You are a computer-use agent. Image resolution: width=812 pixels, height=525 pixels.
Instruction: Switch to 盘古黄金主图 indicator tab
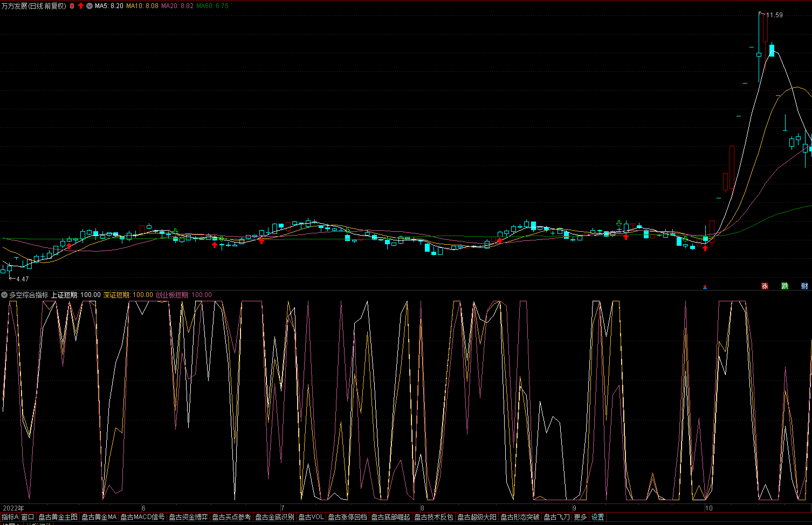point(58,517)
